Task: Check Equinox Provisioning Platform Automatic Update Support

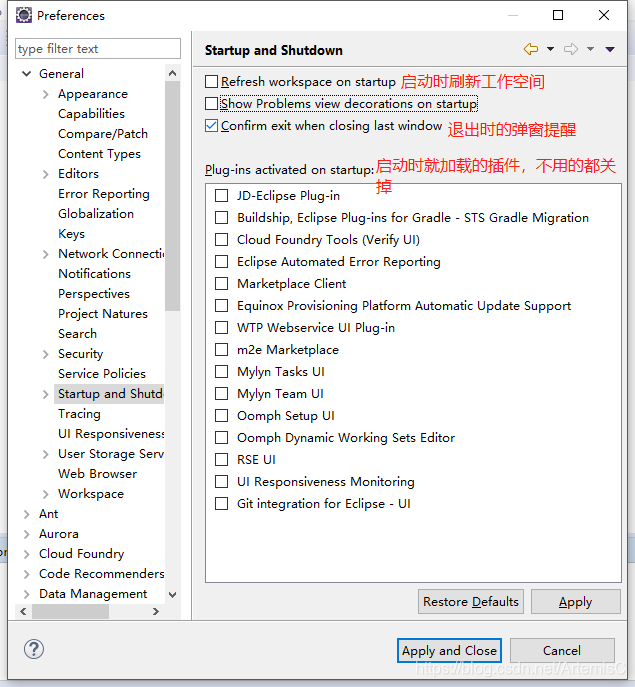Action: pos(221,305)
